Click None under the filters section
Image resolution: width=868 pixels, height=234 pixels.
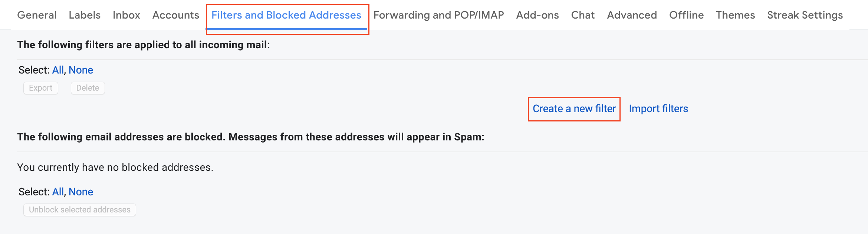pyautogui.click(x=81, y=70)
